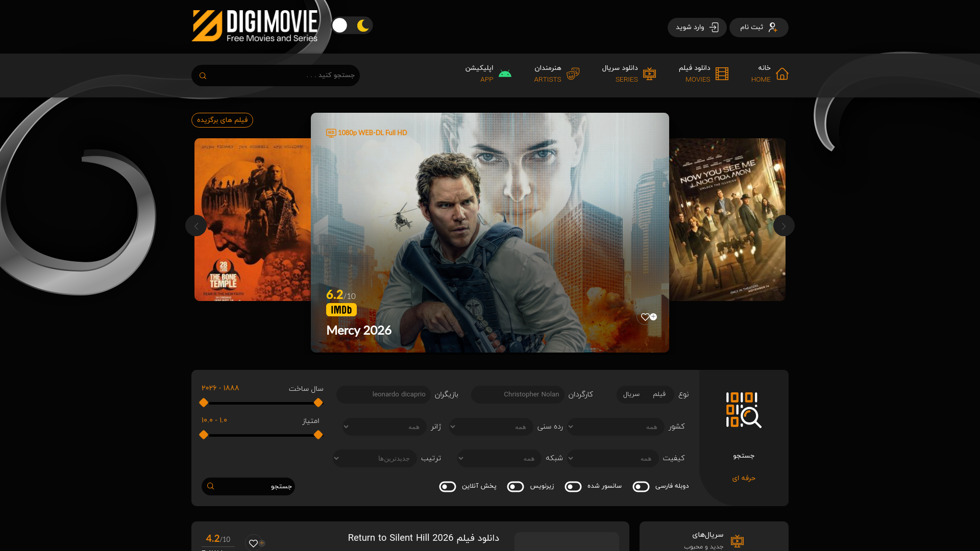Show next slide with right arrow
Viewport: 980px width, 551px height.
[x=783, y=226]
